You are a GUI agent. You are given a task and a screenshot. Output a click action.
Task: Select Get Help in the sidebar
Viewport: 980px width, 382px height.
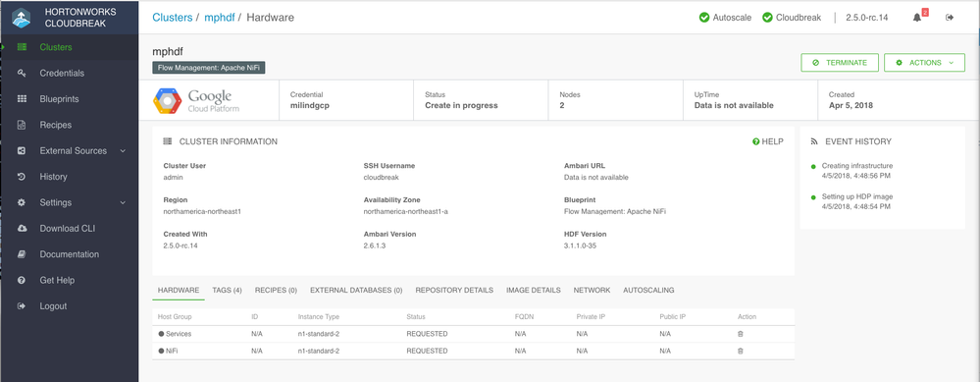(x=58, y=281)
